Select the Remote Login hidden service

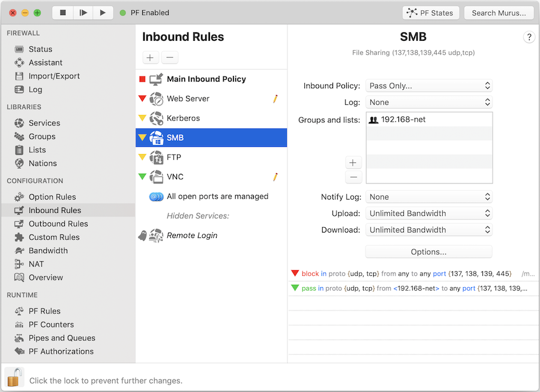211,236
